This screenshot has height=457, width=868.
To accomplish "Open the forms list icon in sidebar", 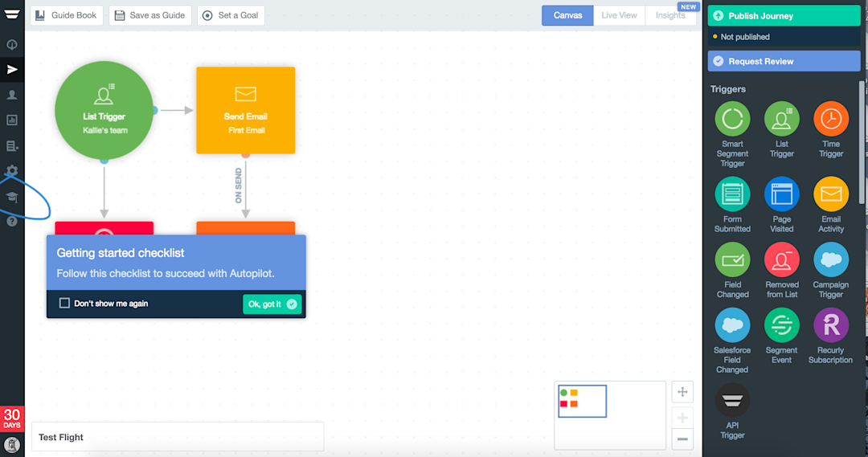I will 11,146.
